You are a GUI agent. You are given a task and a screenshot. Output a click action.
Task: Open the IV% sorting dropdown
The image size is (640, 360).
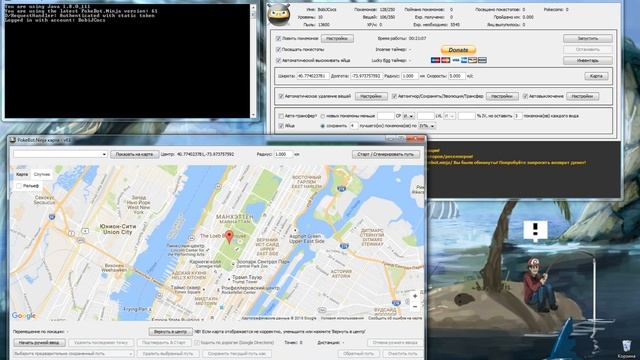[427, 126]
